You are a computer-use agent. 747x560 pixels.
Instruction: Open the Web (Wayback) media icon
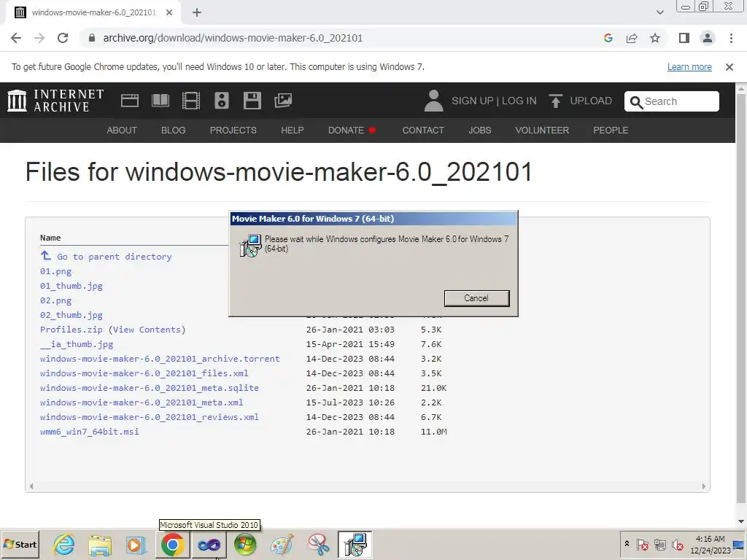(x=130, y=101)
